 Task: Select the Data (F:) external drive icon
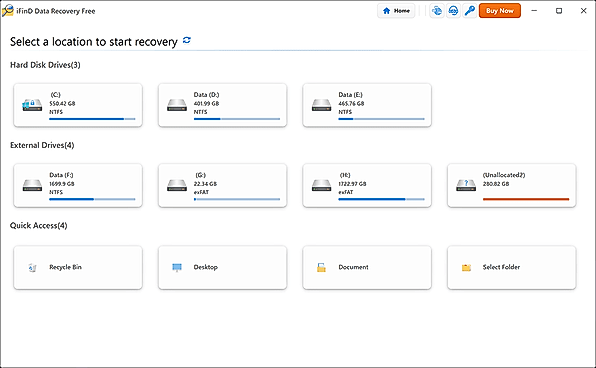(x=32, y=185)
